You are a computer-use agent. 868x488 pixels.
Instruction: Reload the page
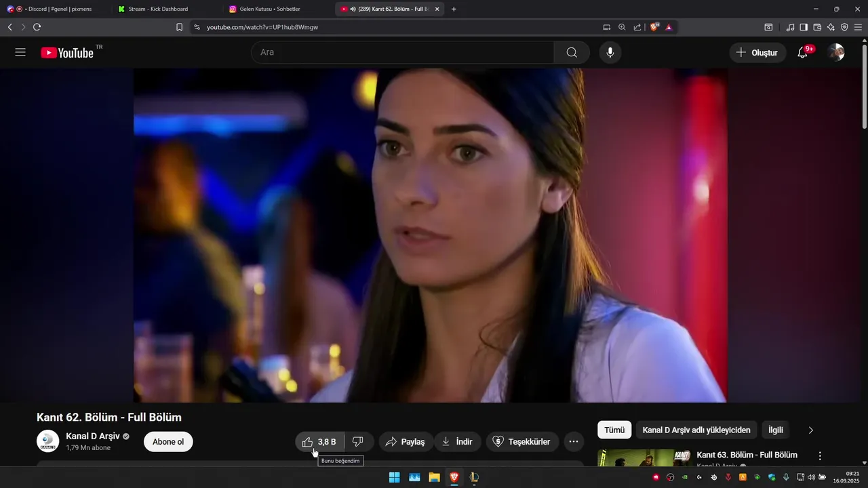(37, 27)
